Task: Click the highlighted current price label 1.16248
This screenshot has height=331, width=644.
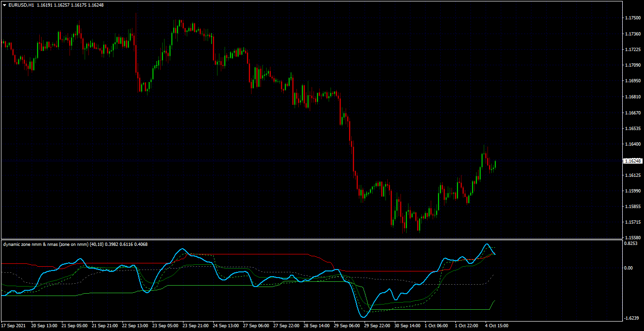Action: pos(632,161)
